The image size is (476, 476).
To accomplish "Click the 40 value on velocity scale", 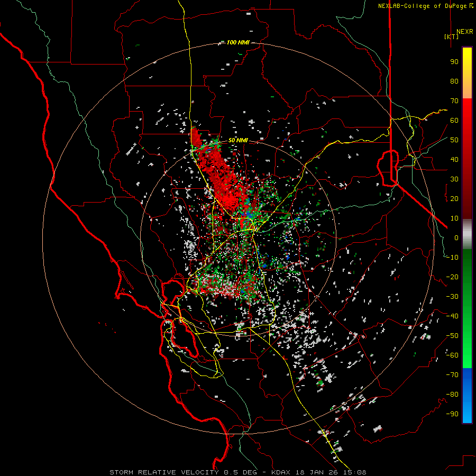I will pos(454,159).
